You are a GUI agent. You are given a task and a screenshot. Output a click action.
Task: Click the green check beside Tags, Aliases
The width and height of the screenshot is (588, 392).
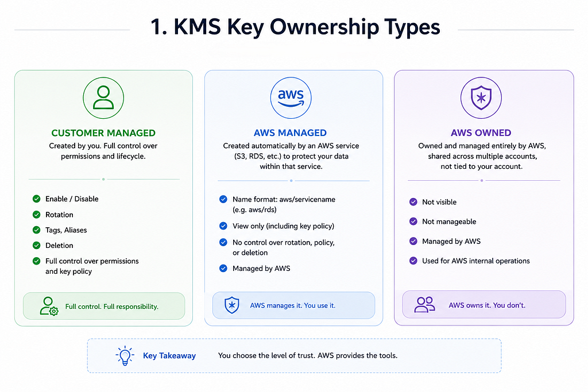tap(36, 230)
